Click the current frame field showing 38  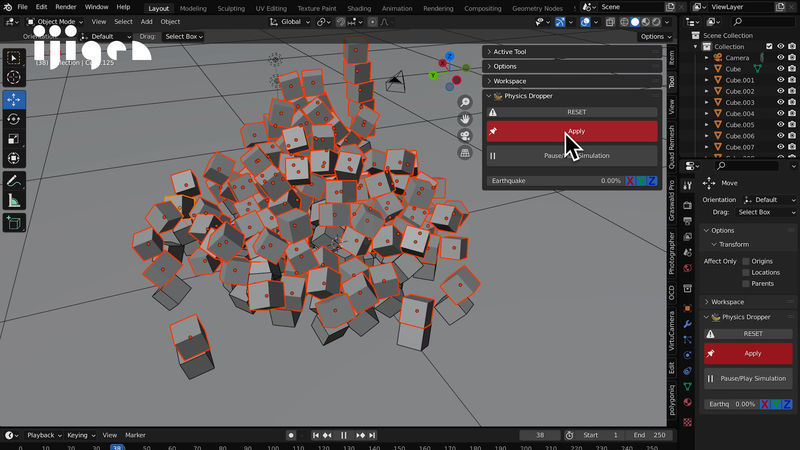(540, 435)
